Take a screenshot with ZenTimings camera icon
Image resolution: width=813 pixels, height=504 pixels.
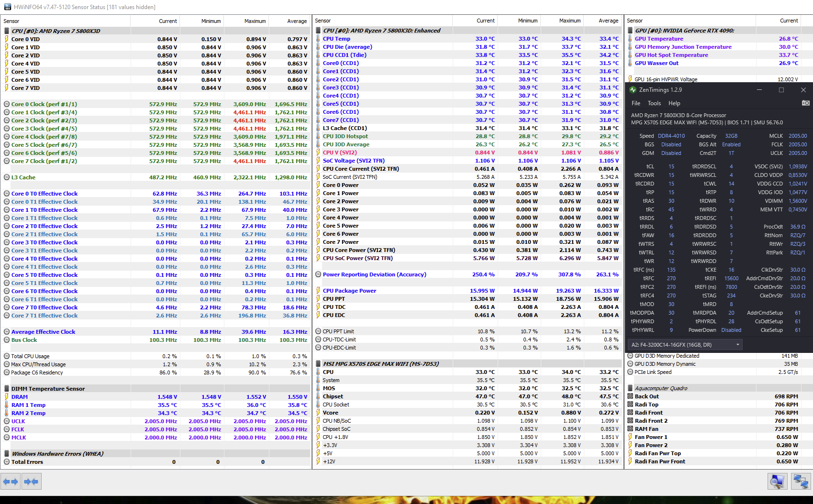pos(806,103)
